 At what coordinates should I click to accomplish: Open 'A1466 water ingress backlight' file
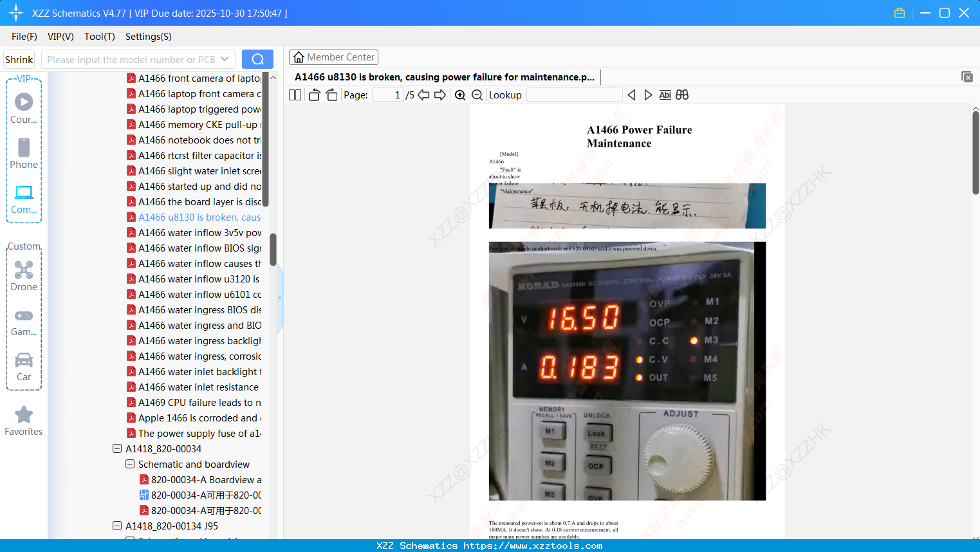coord(194,340)
